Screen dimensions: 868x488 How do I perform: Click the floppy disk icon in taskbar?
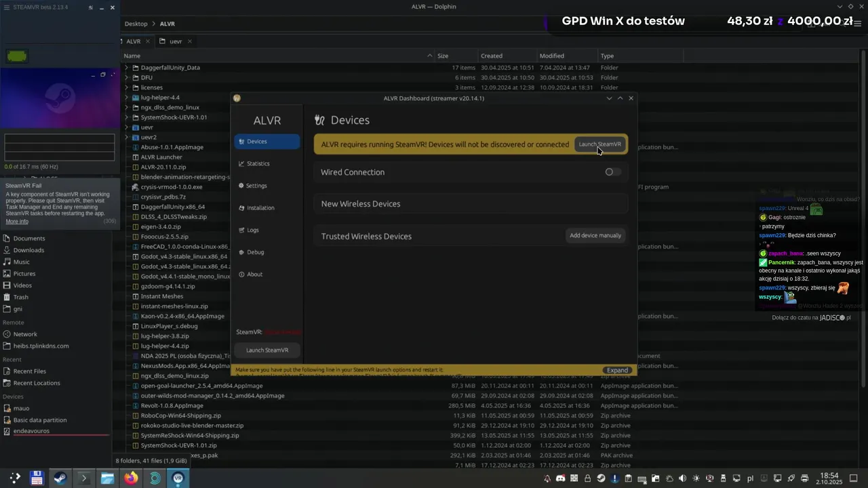coord(37,478)
